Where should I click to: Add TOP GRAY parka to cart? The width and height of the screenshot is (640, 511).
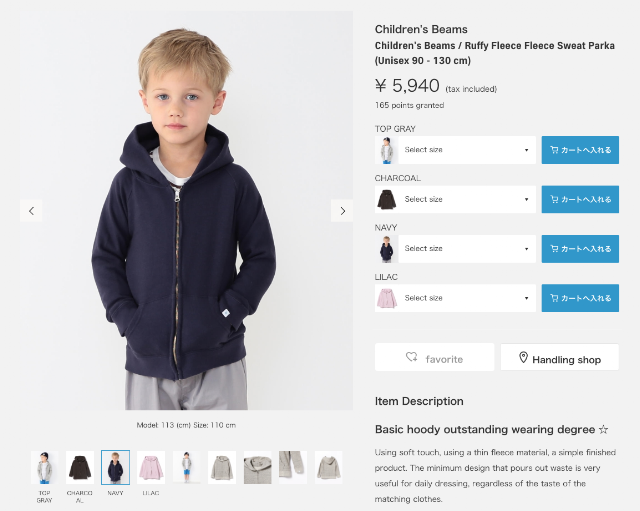pos(580,150)
